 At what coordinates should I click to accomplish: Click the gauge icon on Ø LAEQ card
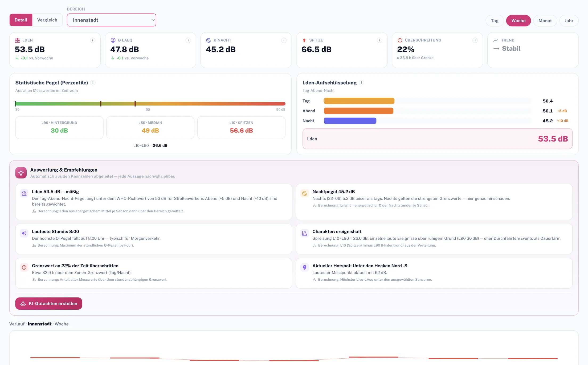tap(113, 40)
